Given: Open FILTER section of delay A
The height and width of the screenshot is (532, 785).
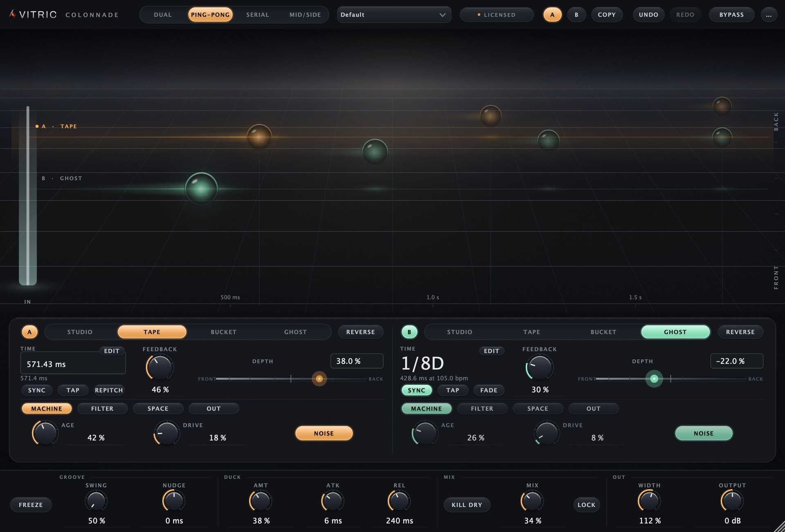Looking at the screenshot, I should 102,409.
